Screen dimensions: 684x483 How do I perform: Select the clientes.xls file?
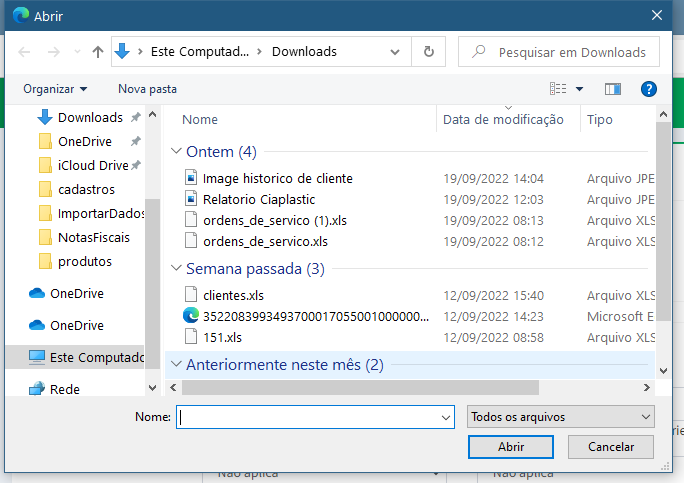(x=233, y=295)
